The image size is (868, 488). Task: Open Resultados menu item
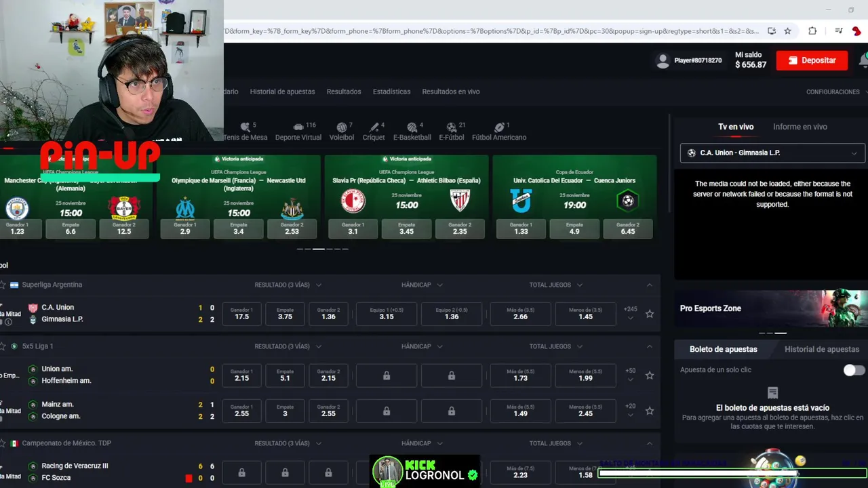click(344, 91)
